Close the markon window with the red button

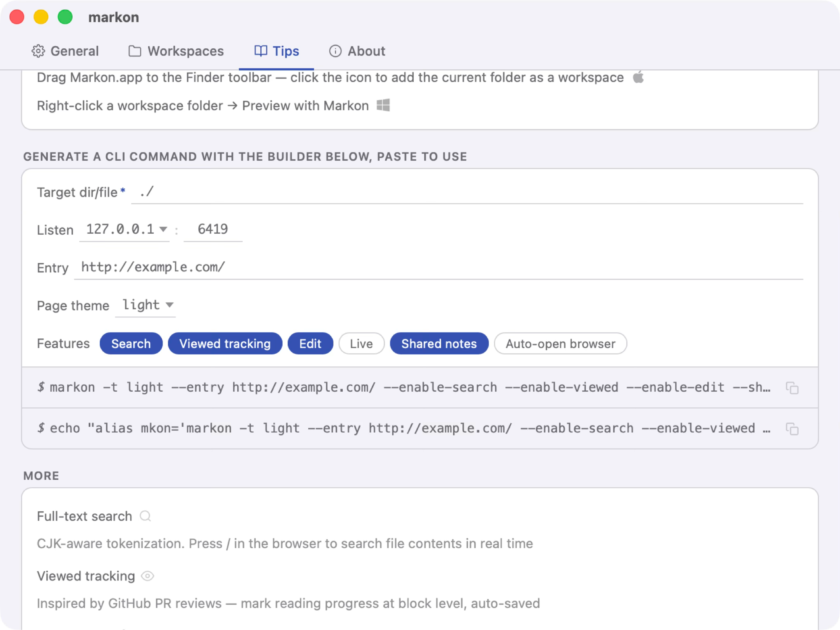(17, 17)
